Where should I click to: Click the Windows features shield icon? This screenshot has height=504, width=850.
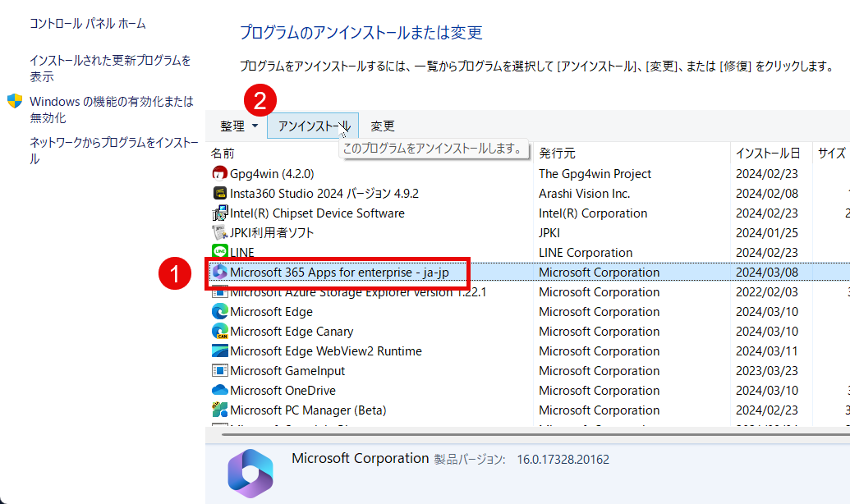click(15, 101)
